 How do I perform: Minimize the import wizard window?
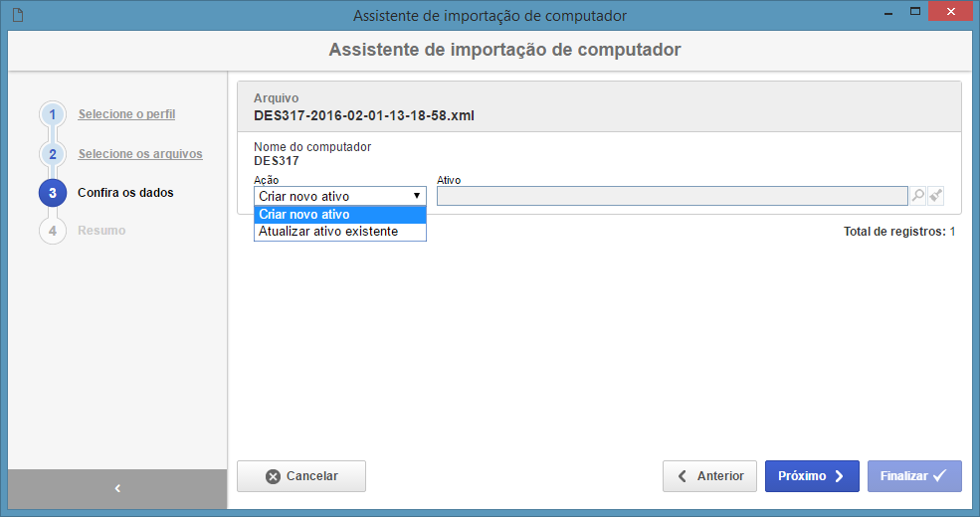coord(887,13)
